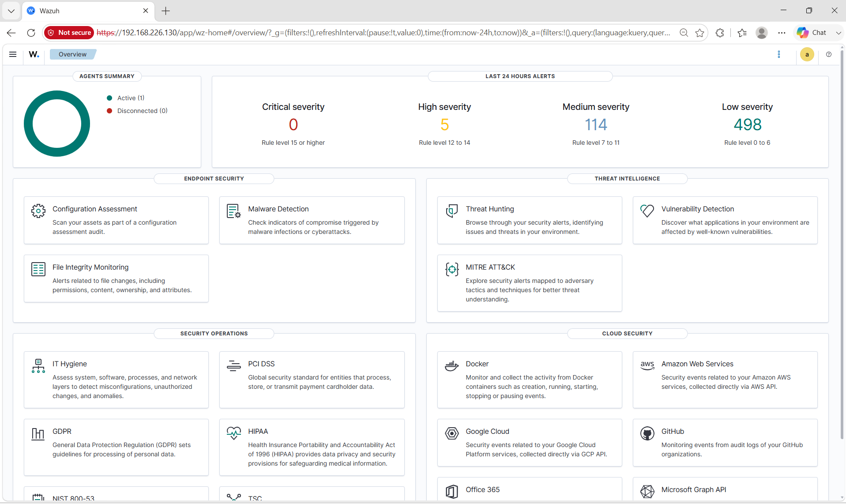This screenshot has height=504, width=846.
Task: Open the browser favorites list icon
Action: pos(742,33)
